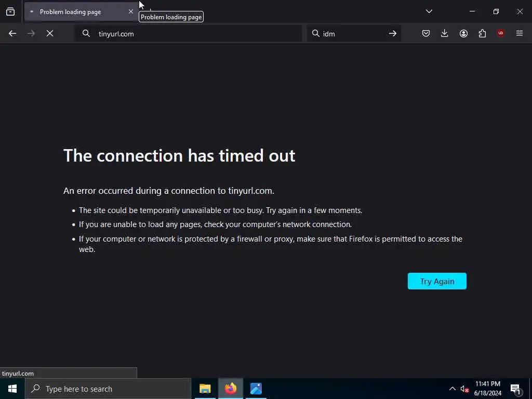Open the Firefox application menu

520,33
